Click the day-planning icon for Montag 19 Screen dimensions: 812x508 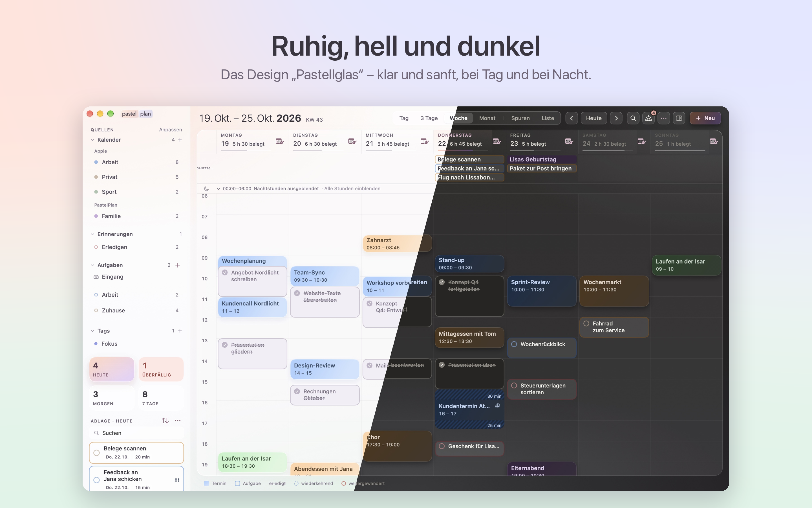[x=280, y=141]
